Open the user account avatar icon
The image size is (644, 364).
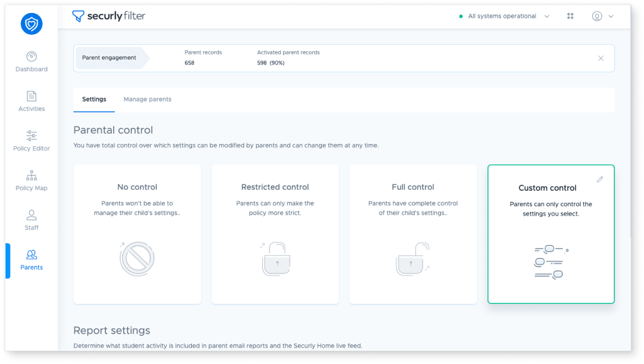(x=597, y=16)
